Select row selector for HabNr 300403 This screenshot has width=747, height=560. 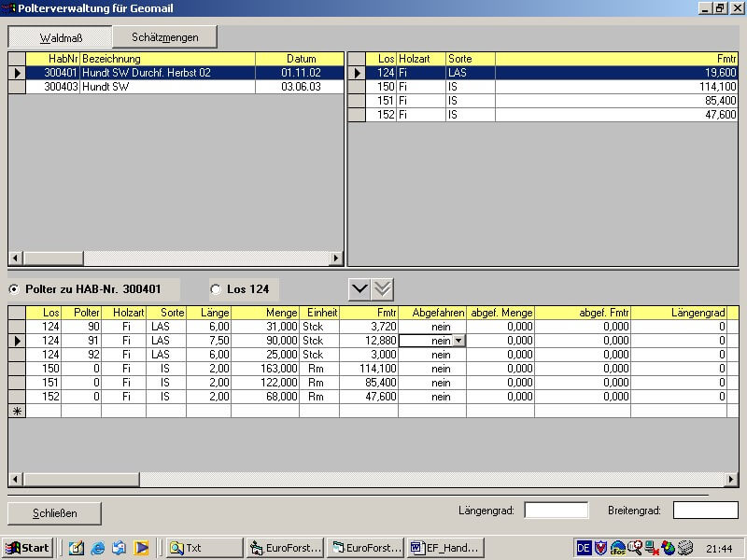click(17, 87)
